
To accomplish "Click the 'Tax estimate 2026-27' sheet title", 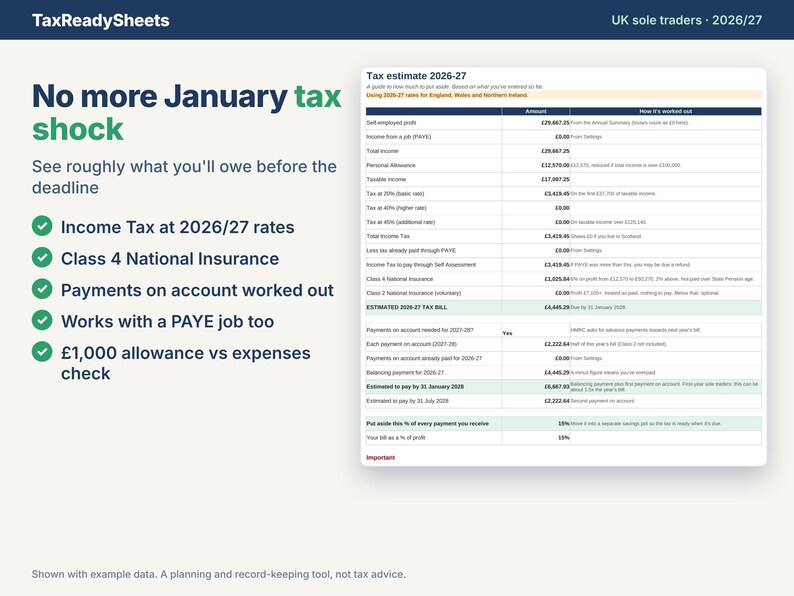I will 416,76.
